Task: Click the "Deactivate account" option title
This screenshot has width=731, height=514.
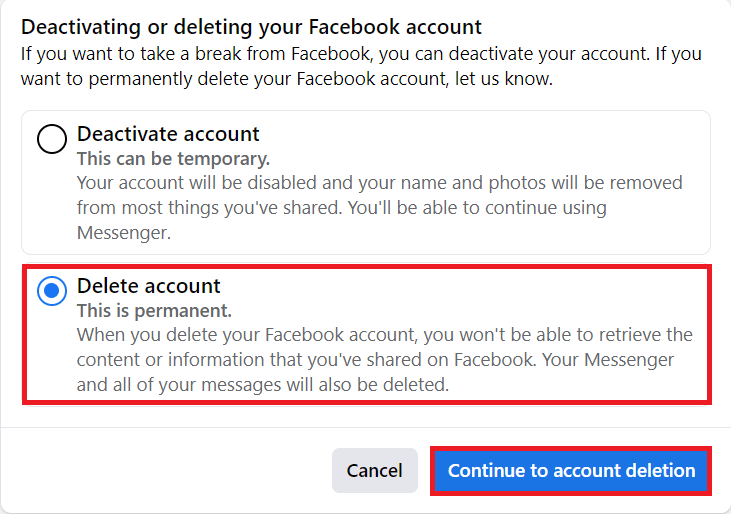Action: [168, 134]
